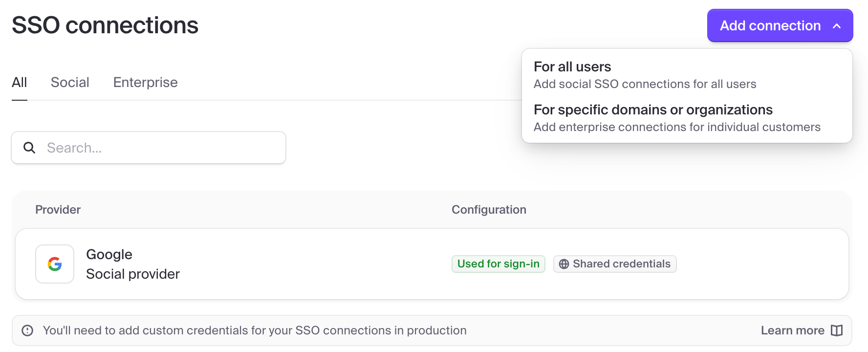Screen dimensions: 868x352
Task: Click the 'SSO connections' page title
Action: 105,25
